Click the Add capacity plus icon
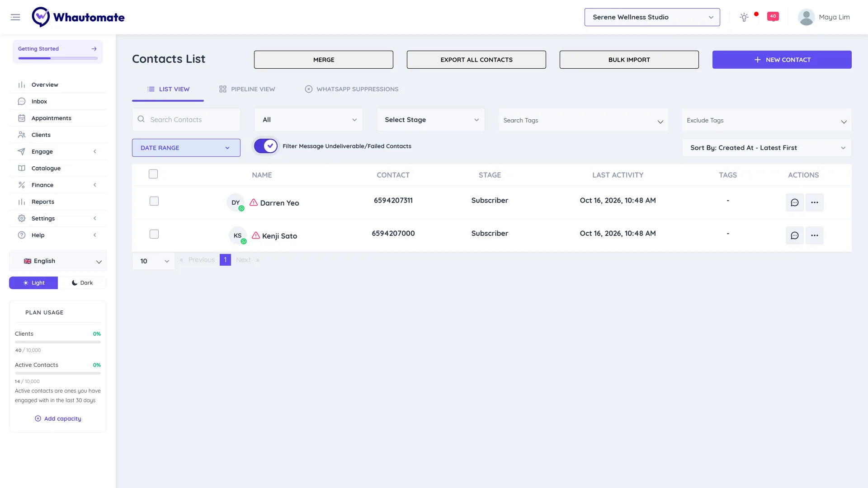Viewport: 868px width, 488px height. coord(38,418)
